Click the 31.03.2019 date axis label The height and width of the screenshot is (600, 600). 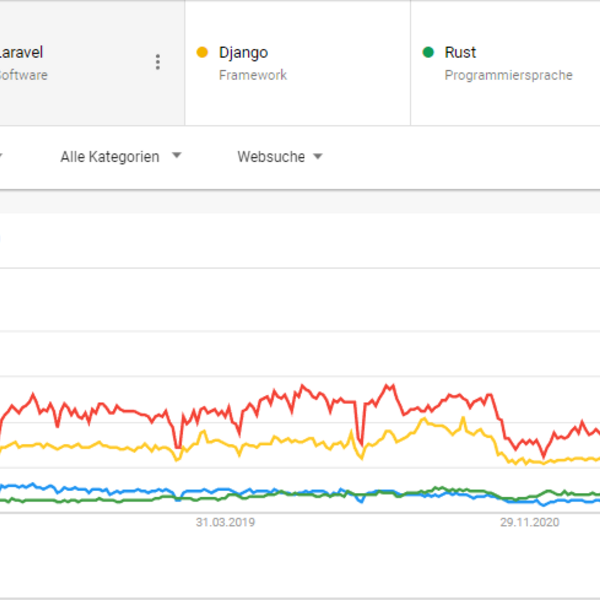coord(225,522)
